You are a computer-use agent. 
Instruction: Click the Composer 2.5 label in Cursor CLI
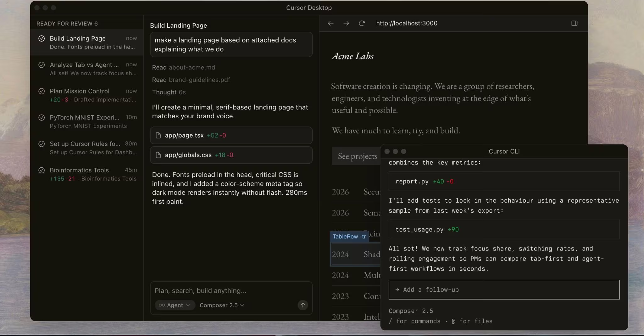[411, 311]
